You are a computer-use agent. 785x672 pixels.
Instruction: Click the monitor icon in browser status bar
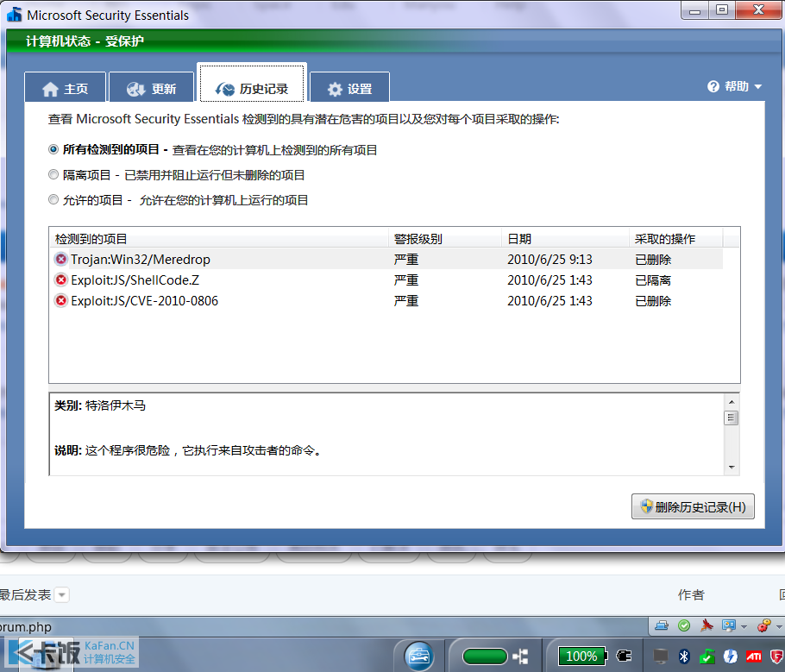coord(728,625)
